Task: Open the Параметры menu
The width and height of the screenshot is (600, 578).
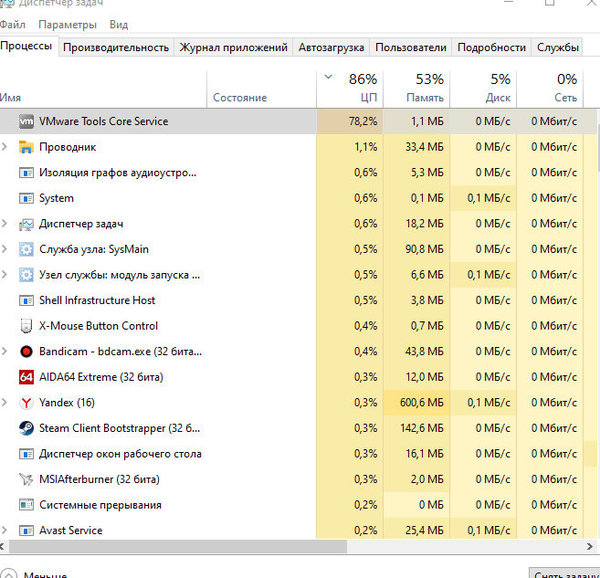Action: click(x=67, y=25)
